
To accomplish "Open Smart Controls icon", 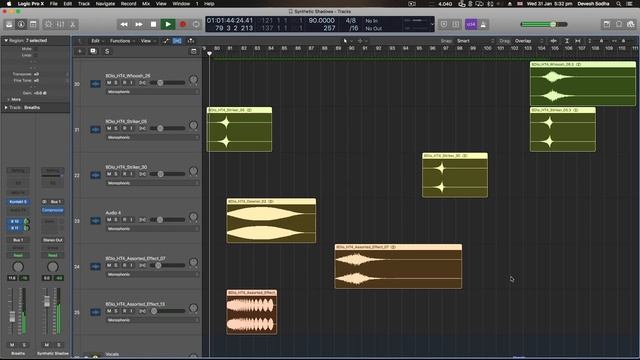I will pyautogui.click(x=49, y=24).
